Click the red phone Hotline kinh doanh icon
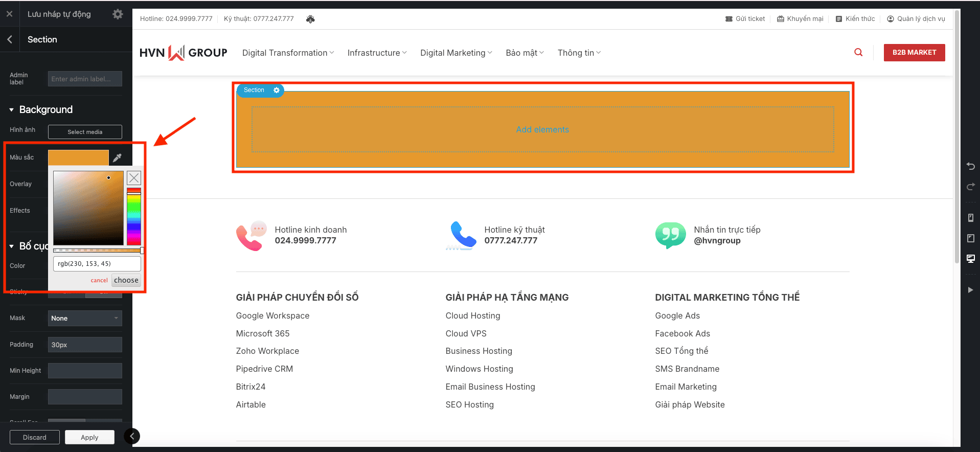980x452 pixels. (x=252, y=235)
